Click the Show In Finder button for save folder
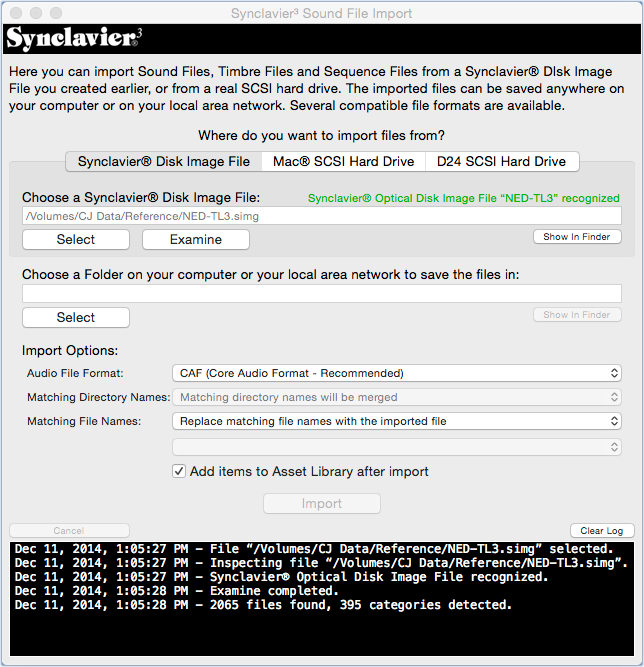644x667 pixels. (576, 315)
